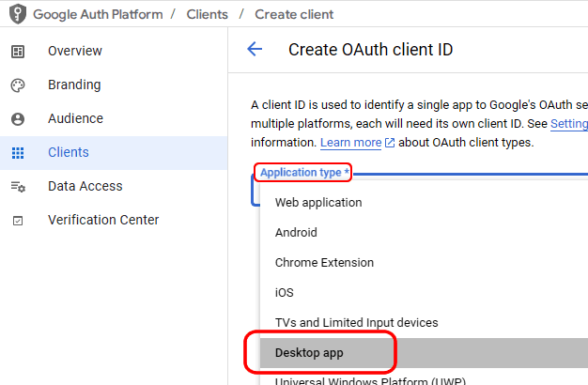Click the Data Access settings-list icon

tap(18, 186)
